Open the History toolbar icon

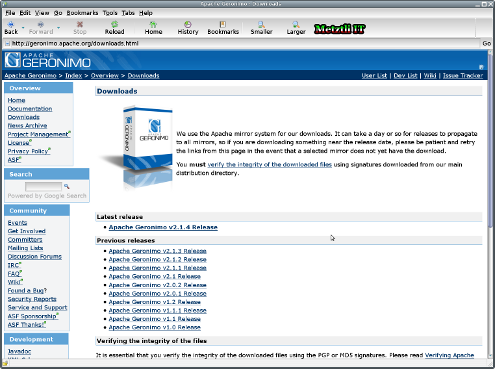pyautogui.click(x=188, y=24)
